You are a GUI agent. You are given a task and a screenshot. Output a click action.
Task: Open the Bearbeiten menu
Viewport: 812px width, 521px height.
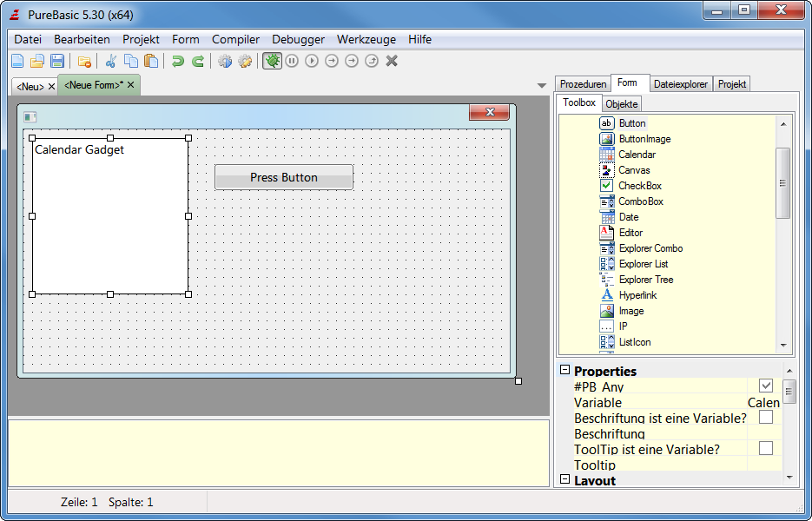pos(82,39)
